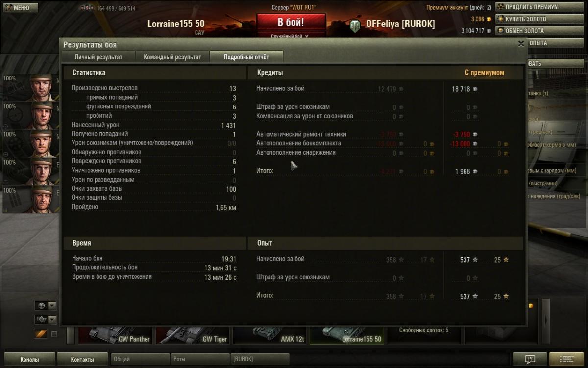Open [RUROK] clan chat channel

(x=260, y=359)
